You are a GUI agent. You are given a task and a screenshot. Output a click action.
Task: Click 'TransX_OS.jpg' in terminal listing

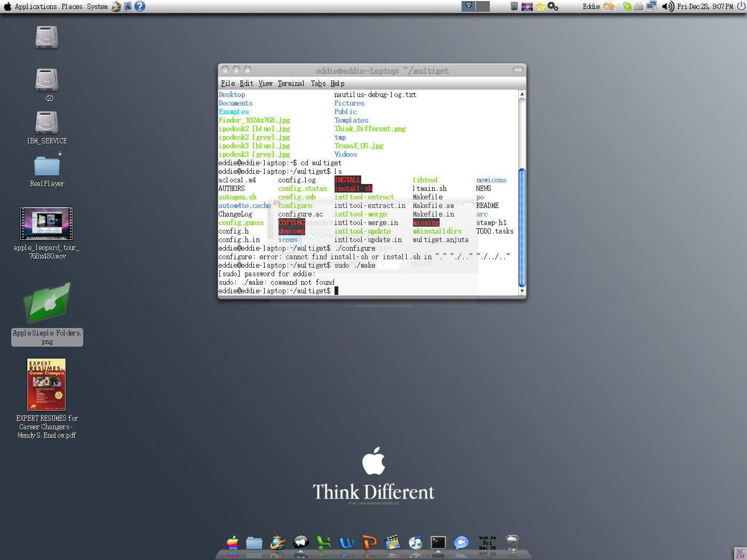click(x=359, y=146)
